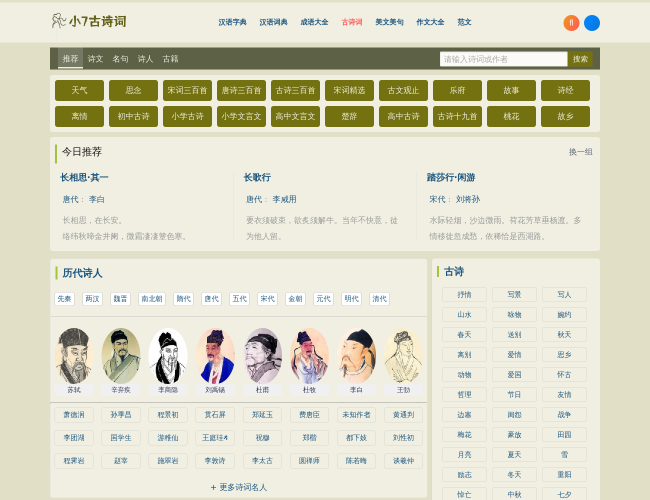The width and height of the screenshot is (650, 500).
Task: Open the 名句 tab in navigation bar
Action: coord(120,59)
